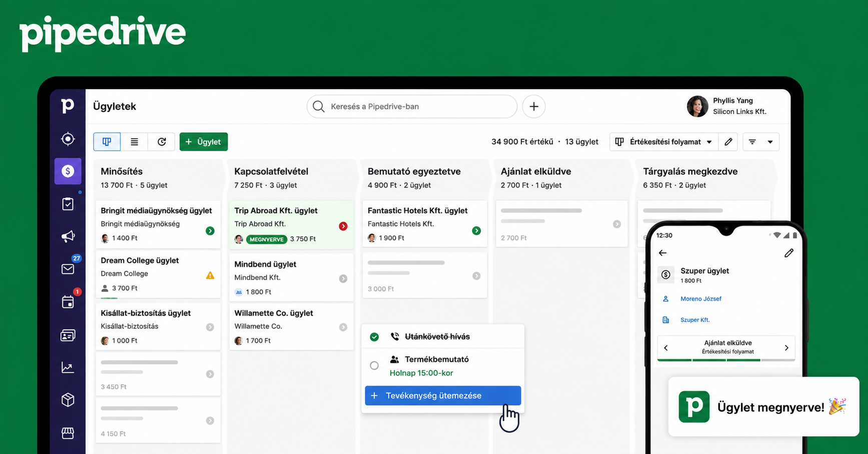Open the Insights chart sidebar icon
Viewport: 868px width, 454px height.
click(x=68, y=367)
